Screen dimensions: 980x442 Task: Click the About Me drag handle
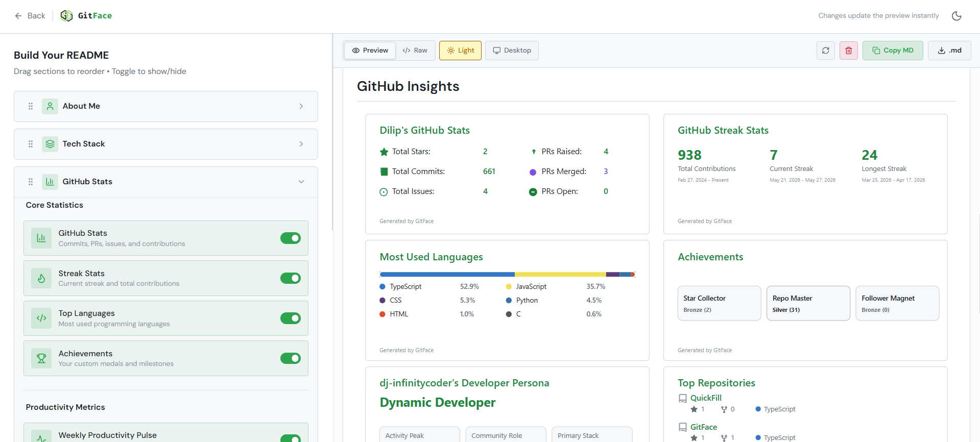31,106
